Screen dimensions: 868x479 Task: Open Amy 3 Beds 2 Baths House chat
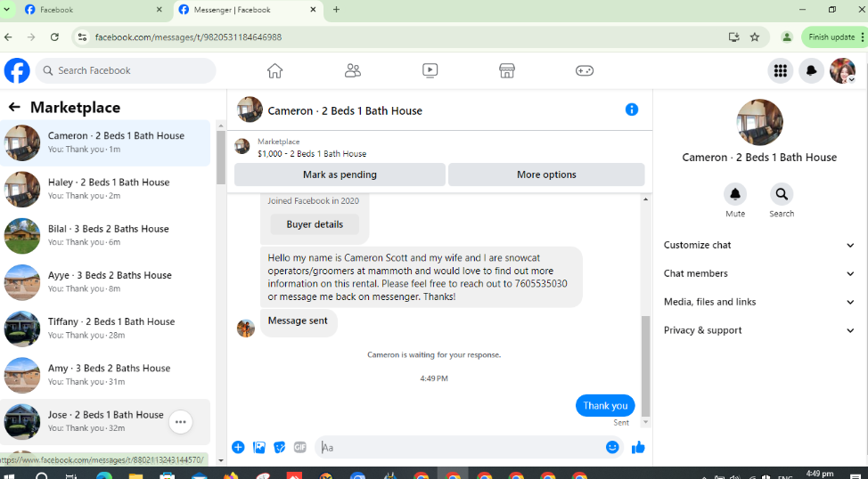tap(105, 375)
